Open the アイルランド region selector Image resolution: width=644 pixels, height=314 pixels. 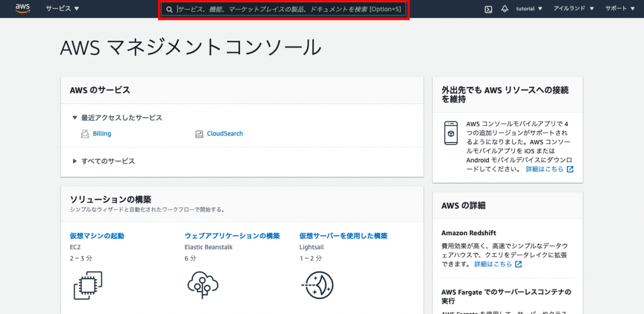click(x=574, y=9)
